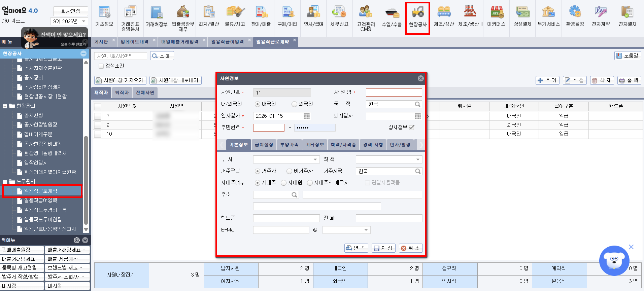The height and width of the screenshot is (291, 644).
Task: Select 세대주의 배우자 radio button
Action: point(310,183)
